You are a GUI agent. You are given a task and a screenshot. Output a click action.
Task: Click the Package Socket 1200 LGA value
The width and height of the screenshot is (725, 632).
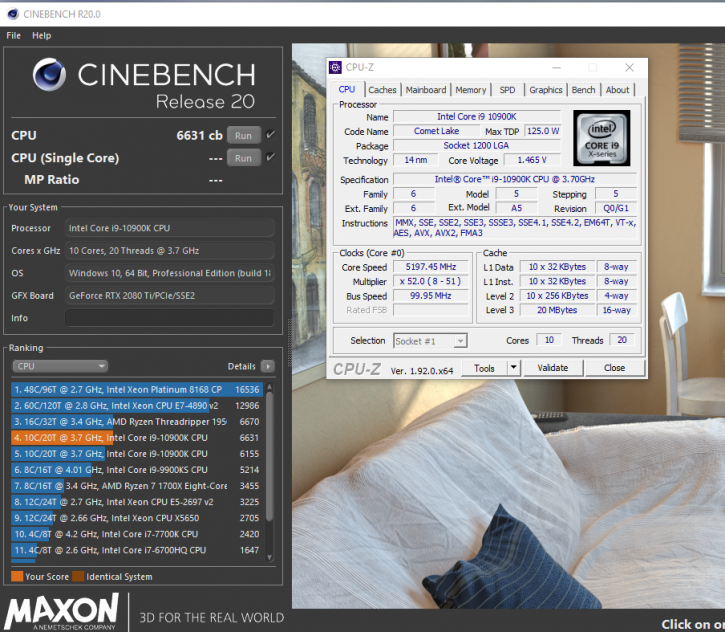476,146
